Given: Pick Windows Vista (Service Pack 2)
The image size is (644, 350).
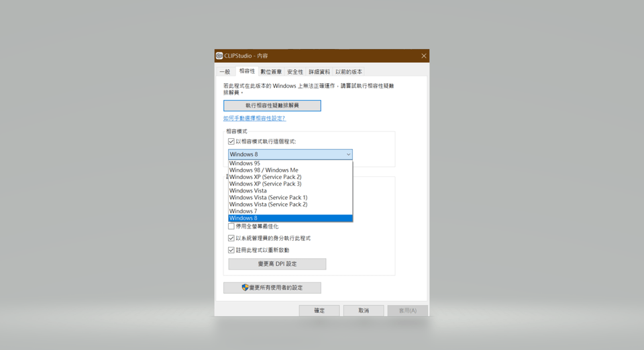Looking at the screenshot, I should point(290,205).
